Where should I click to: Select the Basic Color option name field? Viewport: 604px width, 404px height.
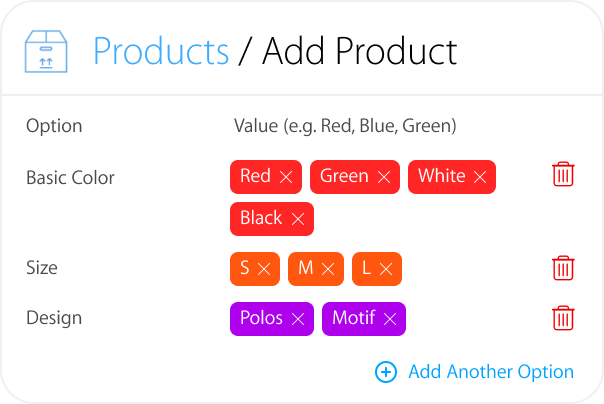70,178
